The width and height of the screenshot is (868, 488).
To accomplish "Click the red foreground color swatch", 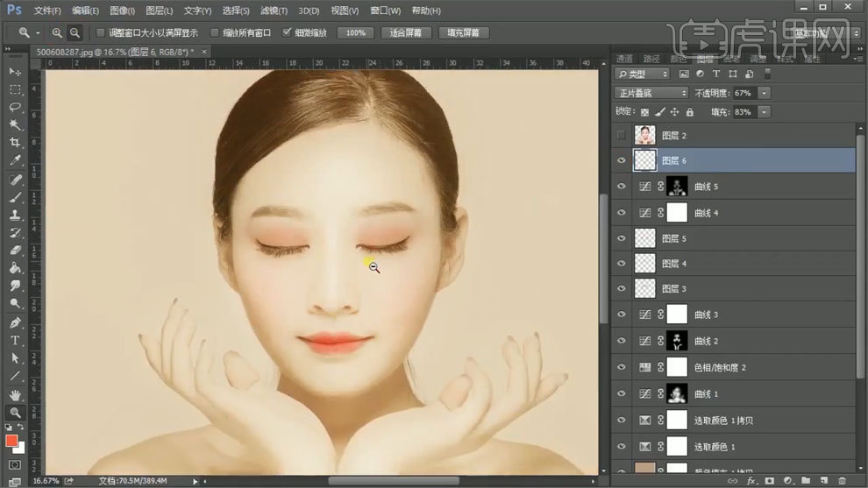I will 12,440.
